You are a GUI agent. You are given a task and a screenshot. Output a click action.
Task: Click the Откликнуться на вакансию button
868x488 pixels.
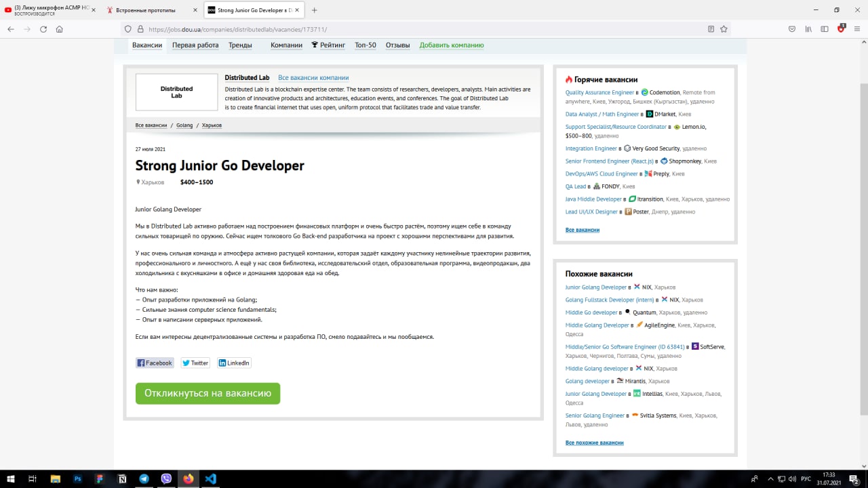(x=208, y=393)
